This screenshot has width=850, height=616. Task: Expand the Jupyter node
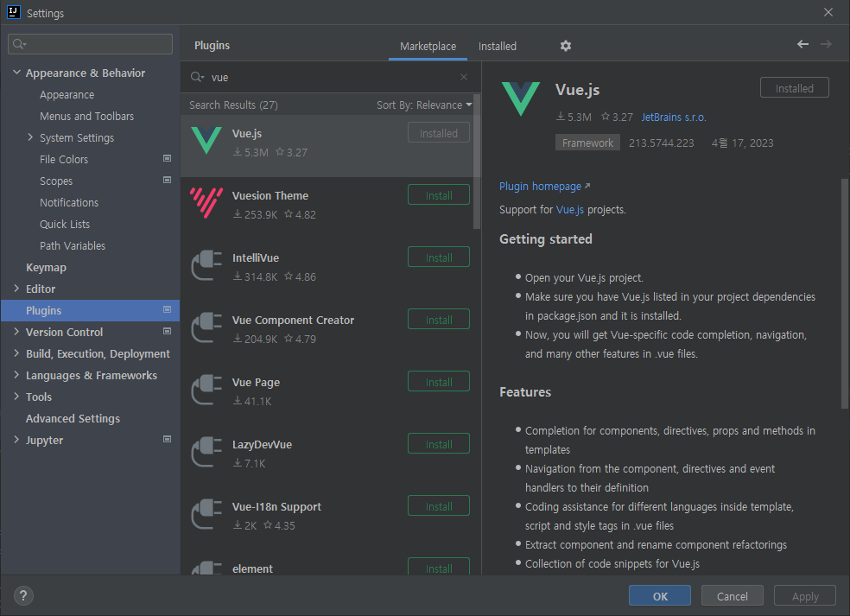point(16,439)
